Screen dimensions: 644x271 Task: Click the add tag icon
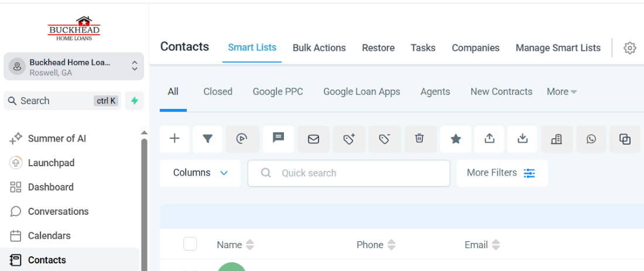coord(349,139)
